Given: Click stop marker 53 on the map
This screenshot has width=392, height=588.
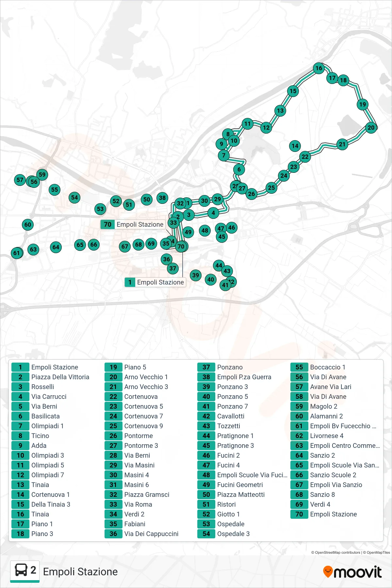Looking at the screenshot, I should pyautogui.click(x=100, y=209).
